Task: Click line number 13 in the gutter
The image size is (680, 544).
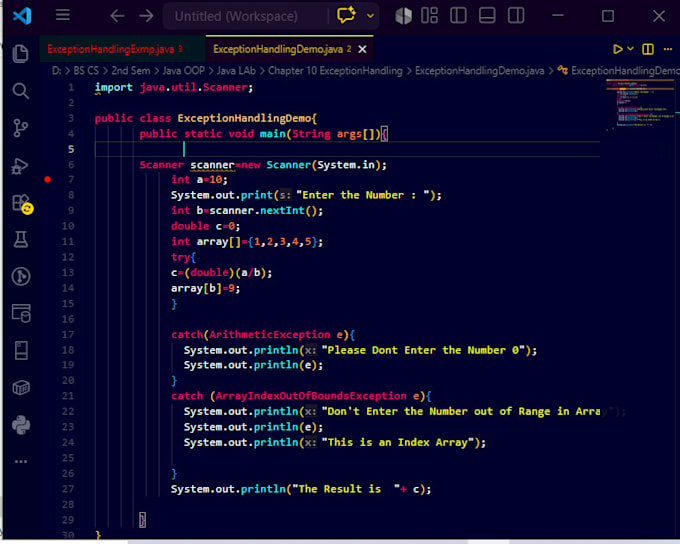Action: [x=68, y=272]
